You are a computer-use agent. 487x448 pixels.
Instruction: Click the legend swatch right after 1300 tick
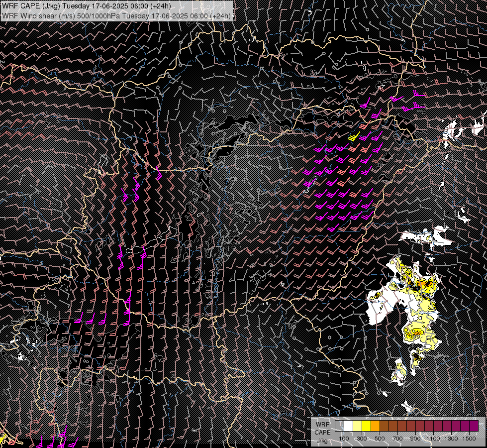pyautogui.click(x=456, y=426)
